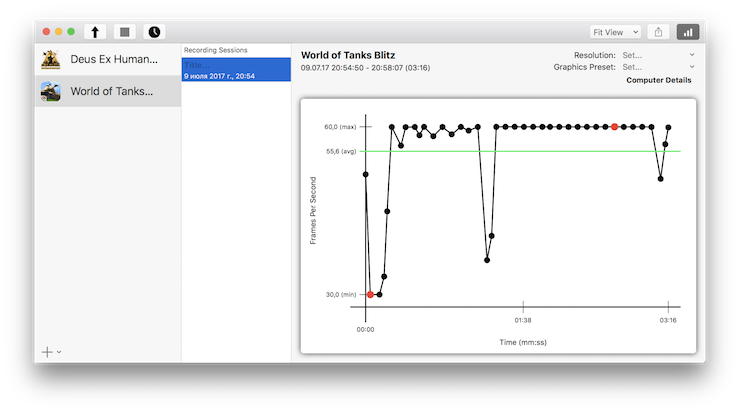Open the clock history toolbar icon
This screenshot has width=740, height=412.
tap(154, 32)
